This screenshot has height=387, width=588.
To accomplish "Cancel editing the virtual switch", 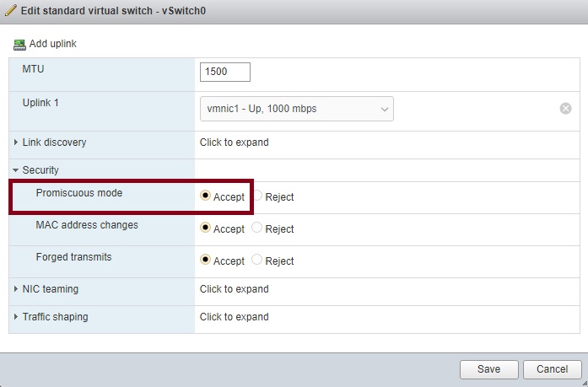I will [x=552, y=369].
